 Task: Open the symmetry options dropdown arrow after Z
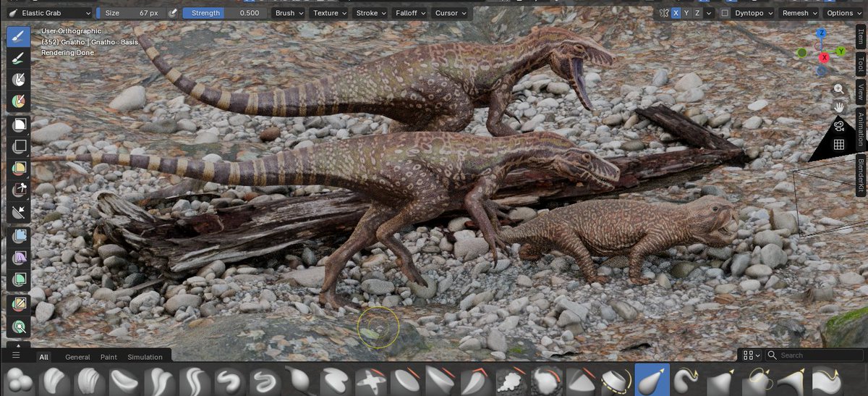(708, 13)
